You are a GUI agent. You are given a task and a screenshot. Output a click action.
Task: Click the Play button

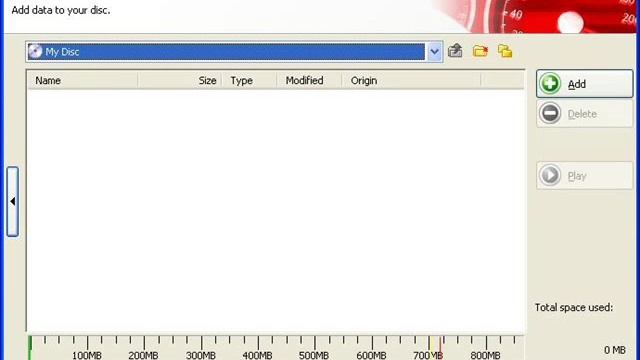pyautogui.click(x=584, y=176)
